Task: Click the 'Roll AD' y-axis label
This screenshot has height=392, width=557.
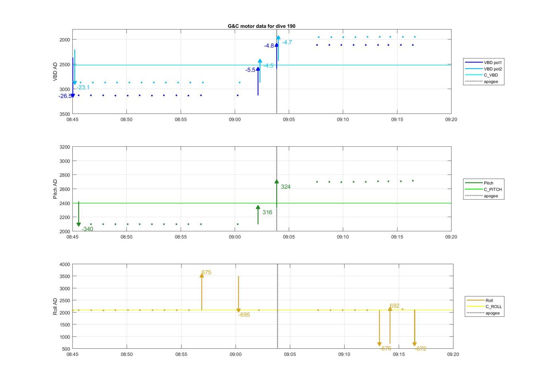Action: point(55,307)
